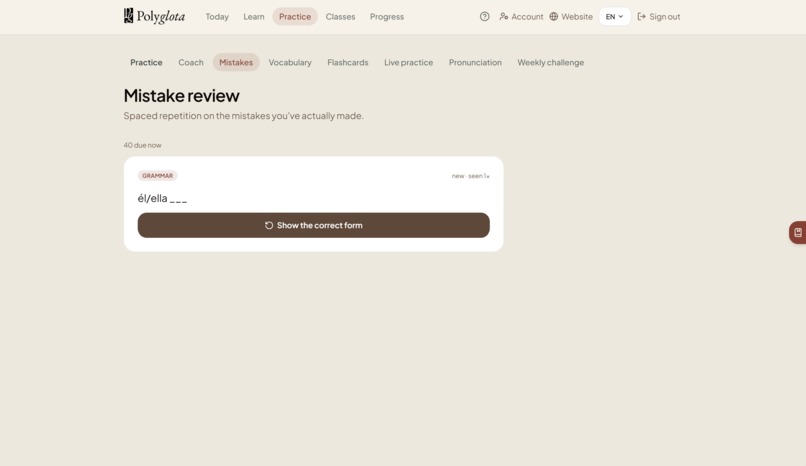Select Practice in the top navigation
Viewport: 806px width, 466px height.
tap(295, 16)
